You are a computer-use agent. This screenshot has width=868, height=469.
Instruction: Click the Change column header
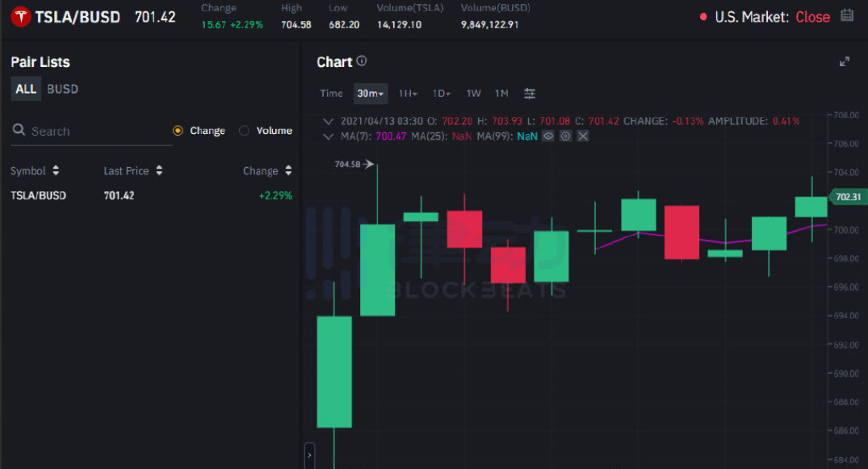[260, 170]
